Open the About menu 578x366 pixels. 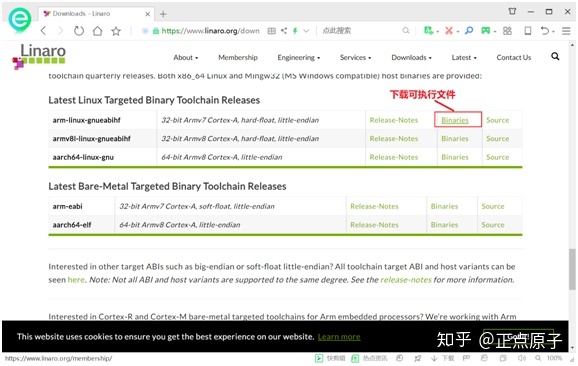(x=186, y=57)
